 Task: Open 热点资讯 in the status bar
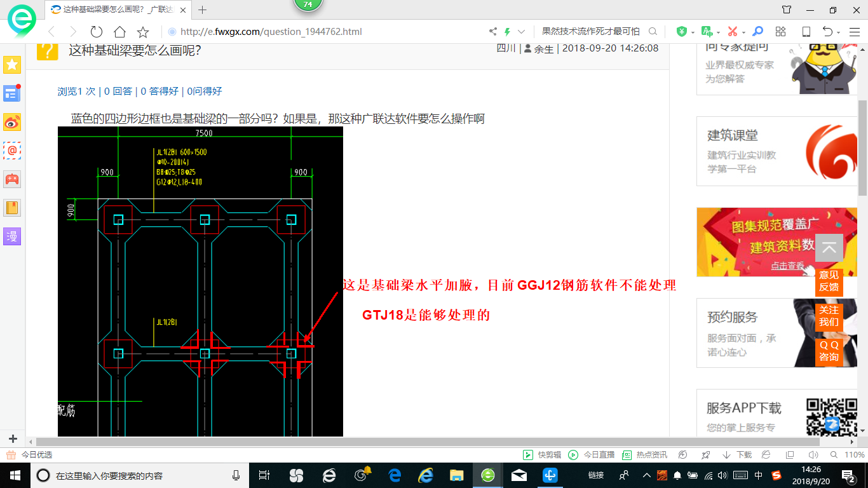click(644, 455)
